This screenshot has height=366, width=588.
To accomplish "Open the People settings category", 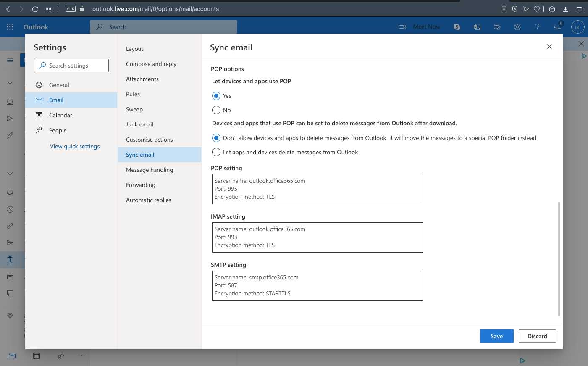I will pyautogui.click(x=71, y=130).
